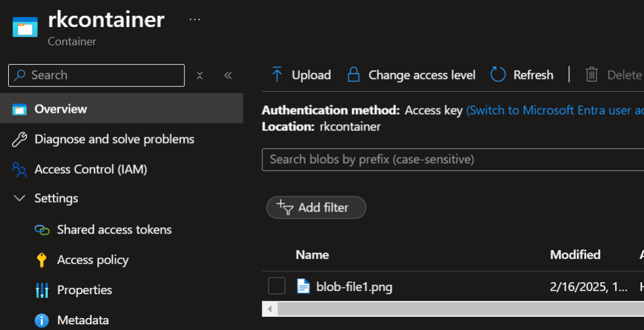Viewport: 644px width, 330px height.
Task: Go to Access Control (IAM)
Action: tap(91, 169)
